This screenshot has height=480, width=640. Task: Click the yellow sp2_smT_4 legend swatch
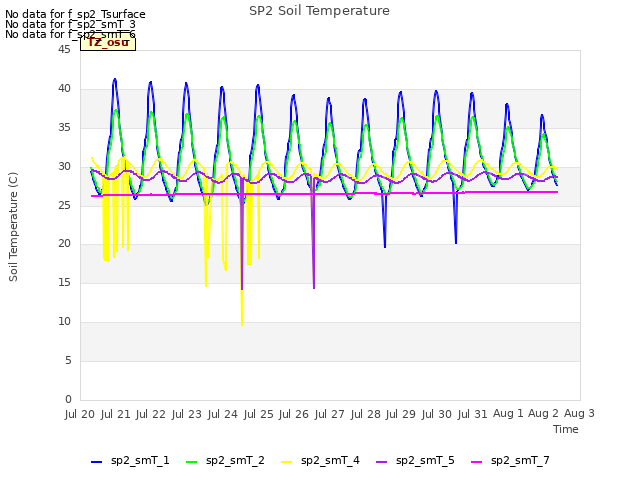pos(287,462)
